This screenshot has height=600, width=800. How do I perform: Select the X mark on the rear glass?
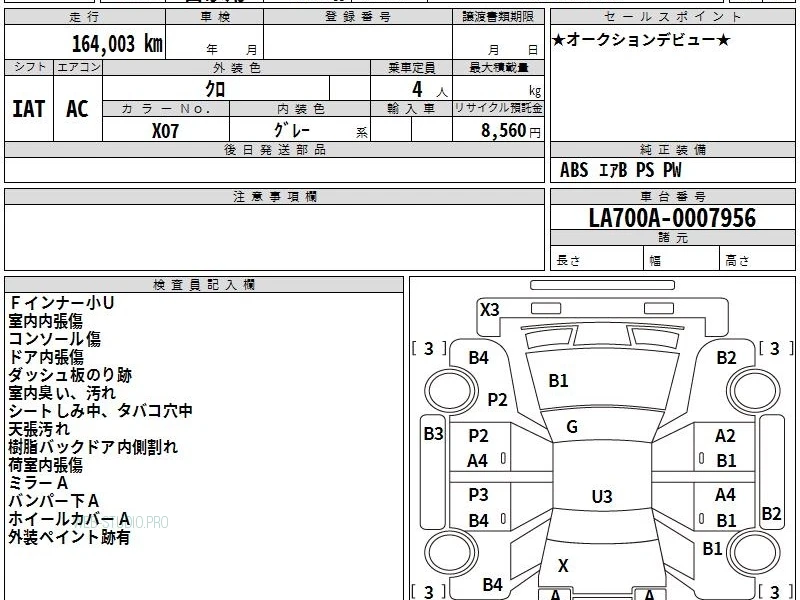pyautogui.click(x=563, y=565)
